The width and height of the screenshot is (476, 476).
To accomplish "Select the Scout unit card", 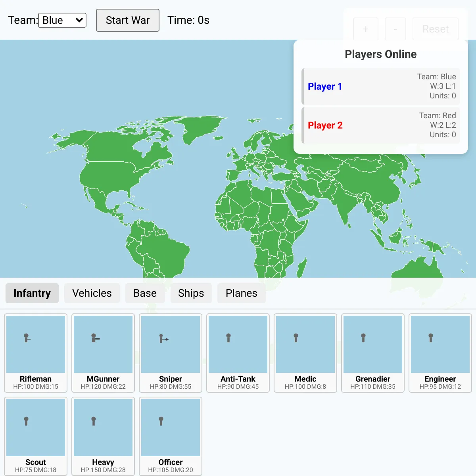I will pos(36,436).
